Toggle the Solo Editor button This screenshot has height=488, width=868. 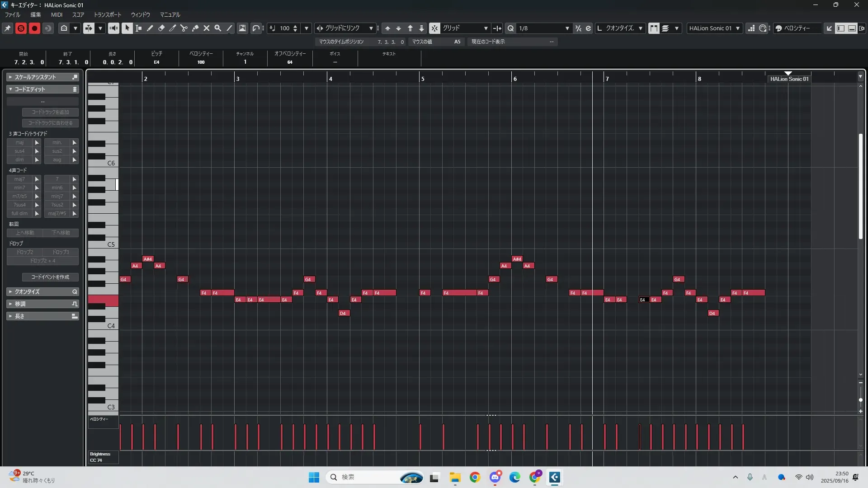pyautogui.click(x=21, y=28)
